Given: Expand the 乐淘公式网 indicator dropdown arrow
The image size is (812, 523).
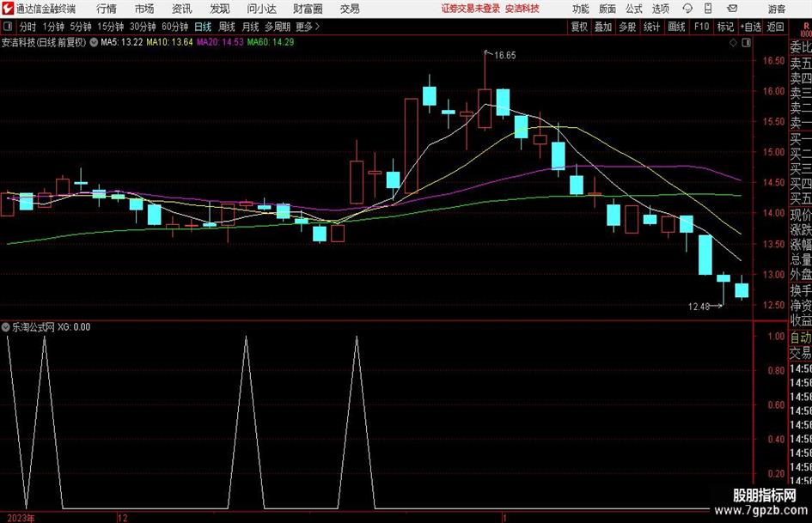Looking at the screenshot, I should click(6, 326).
